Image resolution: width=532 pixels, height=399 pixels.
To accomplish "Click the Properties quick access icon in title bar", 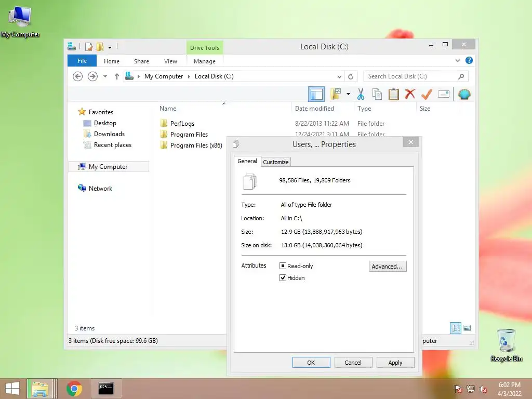I will [88, 46].
